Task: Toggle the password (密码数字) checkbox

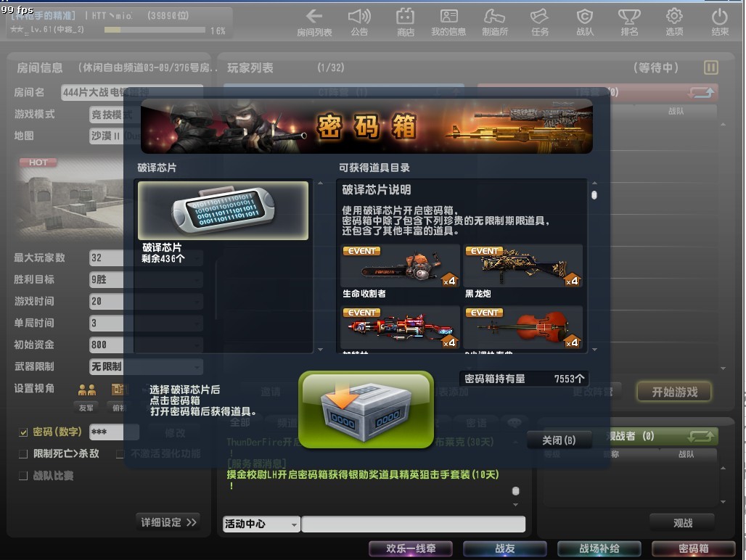Action: point(22,432)
